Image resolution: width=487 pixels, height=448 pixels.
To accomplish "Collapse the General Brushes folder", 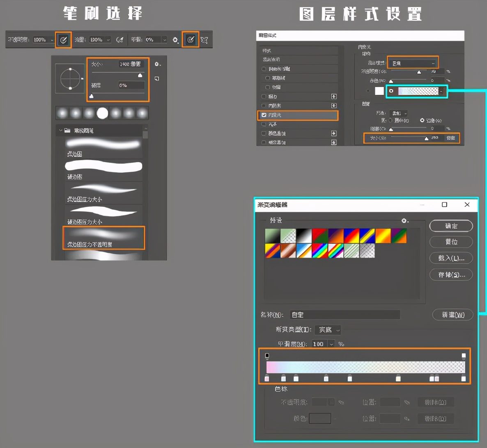I will (x=60, y=130).
